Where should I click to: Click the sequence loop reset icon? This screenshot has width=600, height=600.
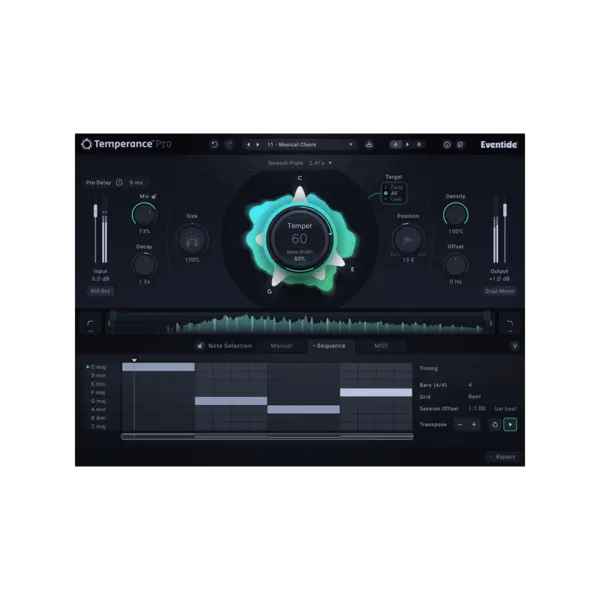coord(495,425)
